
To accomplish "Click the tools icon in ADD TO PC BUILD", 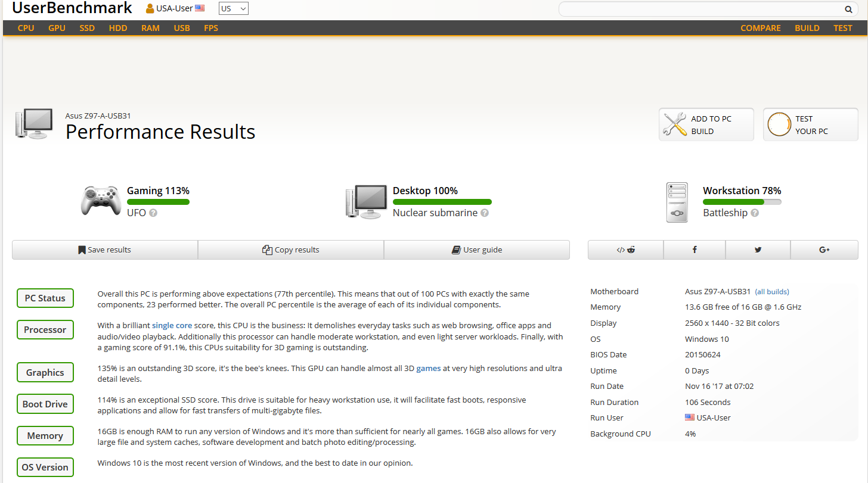I will [x=674, y=124].
